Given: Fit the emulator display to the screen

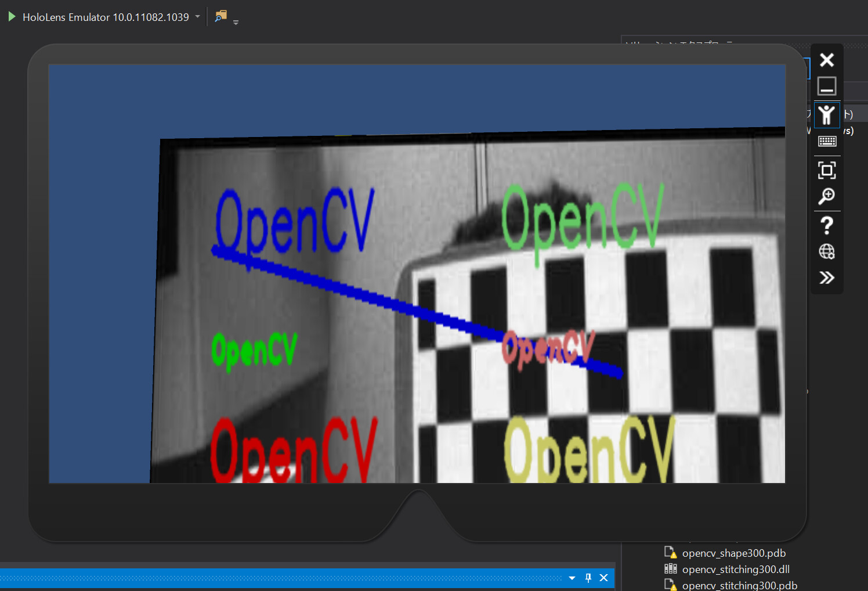Looking at the screenshot, I should tap(826, 170).
